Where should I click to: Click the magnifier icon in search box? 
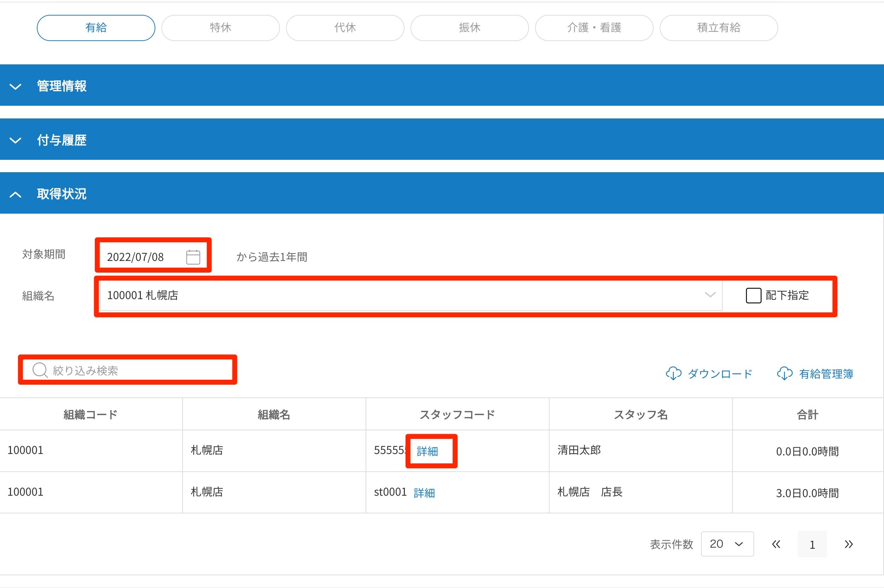[40, 370]
